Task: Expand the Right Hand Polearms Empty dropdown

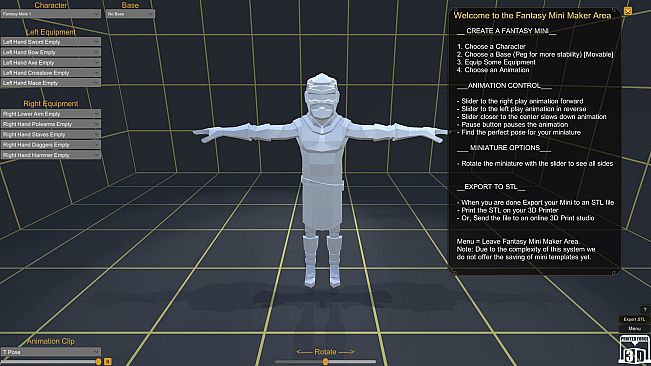Action: pyautogui.click(x=51, y=124)
